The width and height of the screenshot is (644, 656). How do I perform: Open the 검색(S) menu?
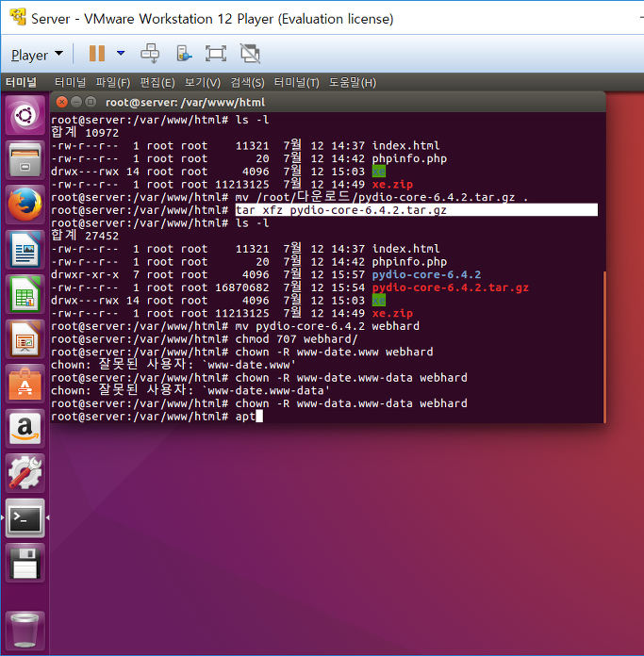pos(247,82)
